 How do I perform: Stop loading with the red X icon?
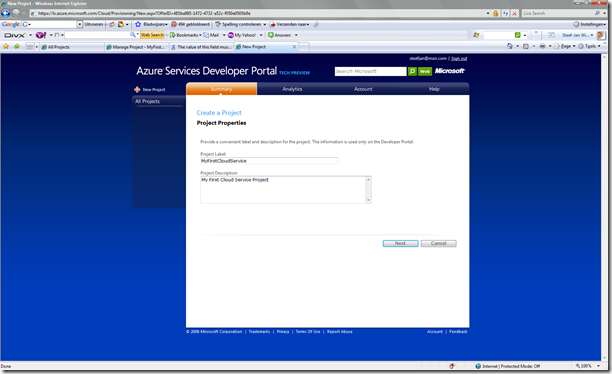pyautogui.click(x=514, y=13)
